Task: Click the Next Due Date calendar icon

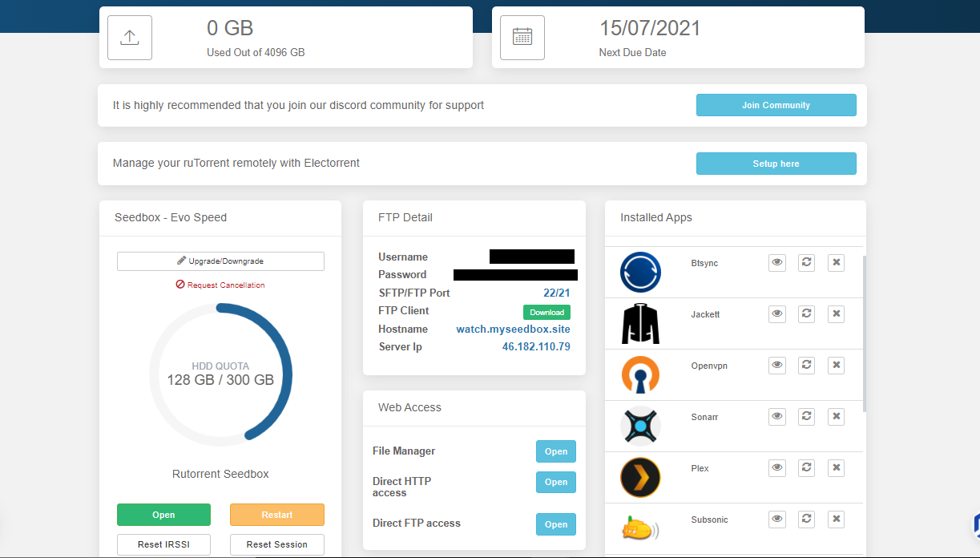Action: (x=522, y=37)
